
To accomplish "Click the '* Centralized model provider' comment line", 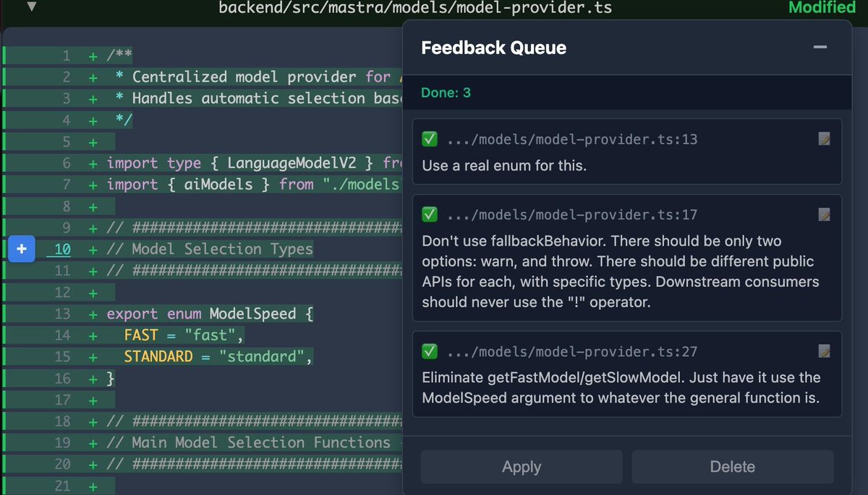I will 258,77.
